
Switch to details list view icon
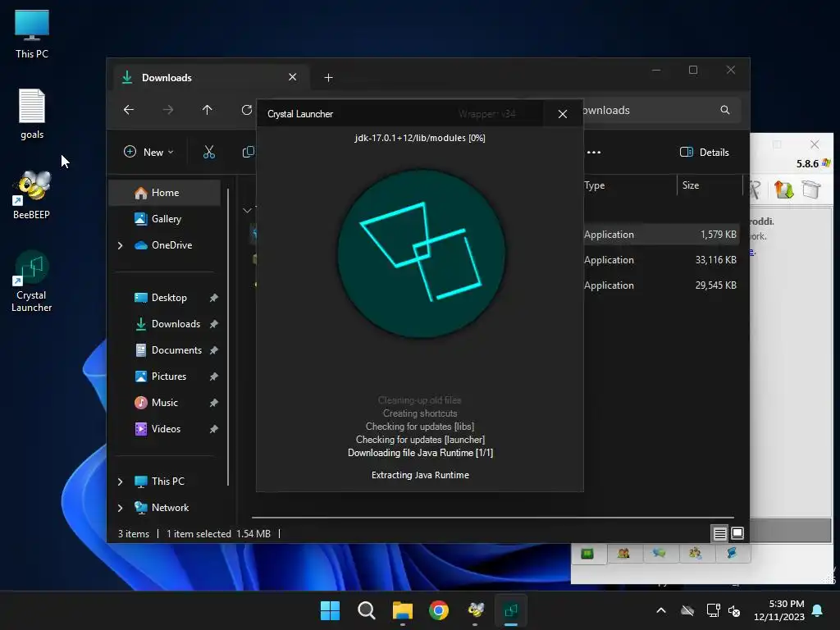pyautogui.click(x=719, y=533)
